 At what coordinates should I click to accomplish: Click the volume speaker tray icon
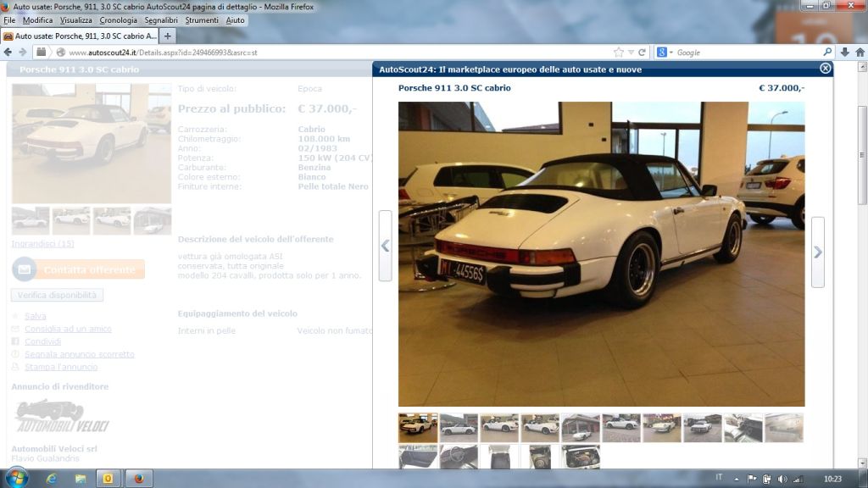(x=782, y=479)
